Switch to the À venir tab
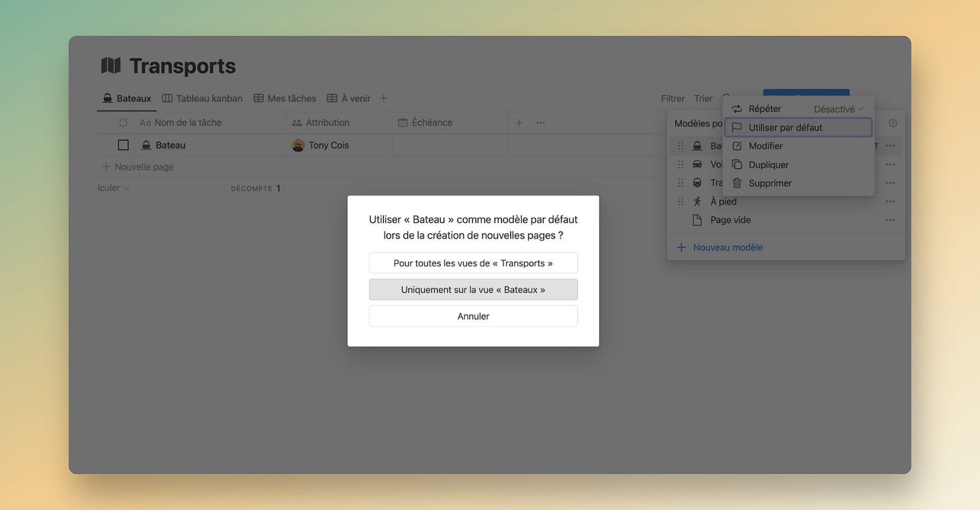The image size is (980, 510). 349,98
